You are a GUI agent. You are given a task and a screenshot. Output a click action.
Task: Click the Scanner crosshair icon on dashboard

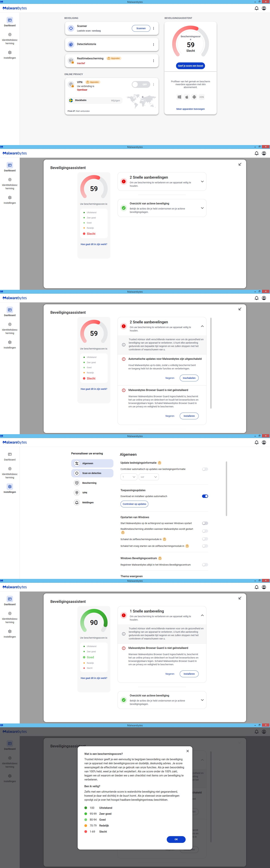tap(71, 28)
